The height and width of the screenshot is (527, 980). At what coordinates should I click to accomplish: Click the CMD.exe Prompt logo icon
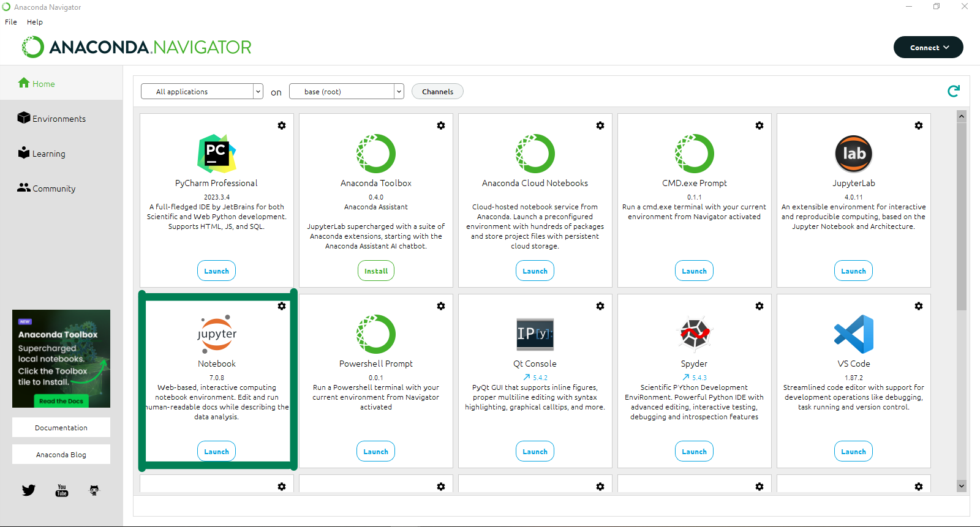click(x=695, y=154)
